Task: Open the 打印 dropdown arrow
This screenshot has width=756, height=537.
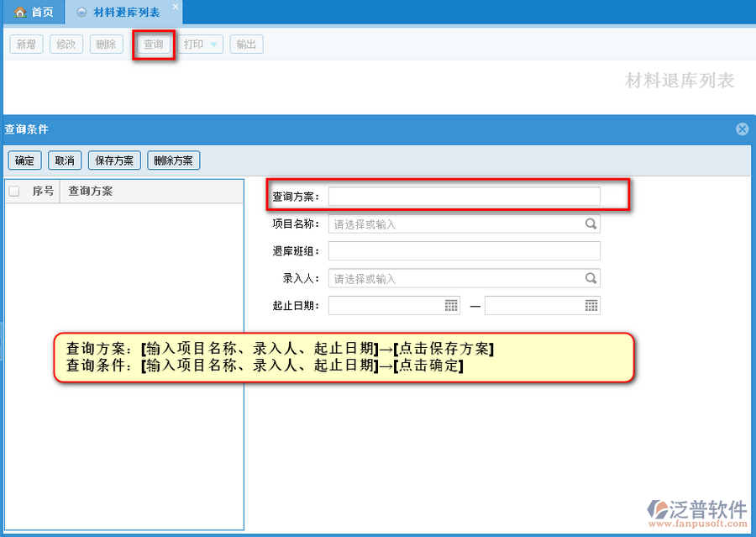Action: point(213,45)
